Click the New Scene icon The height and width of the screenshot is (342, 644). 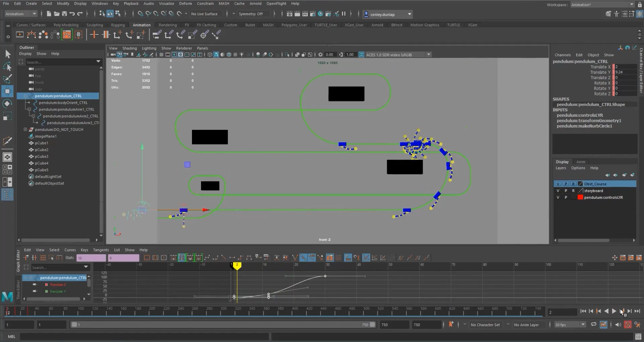click(49, 14)
